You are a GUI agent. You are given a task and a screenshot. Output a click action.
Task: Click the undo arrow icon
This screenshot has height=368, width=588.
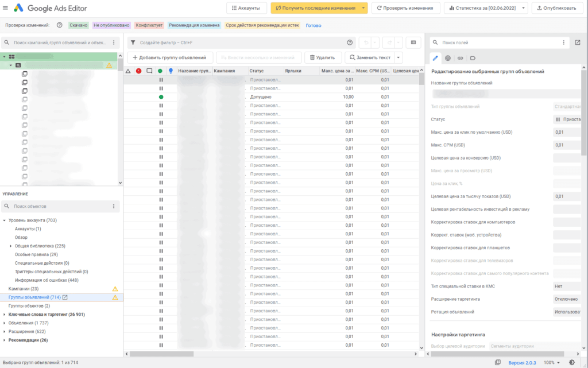point(366,42)
